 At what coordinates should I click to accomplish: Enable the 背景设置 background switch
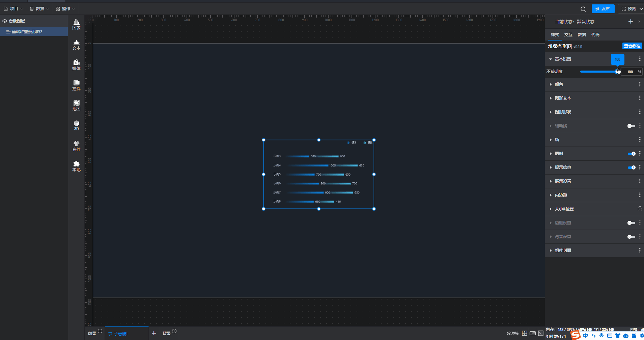631,237
